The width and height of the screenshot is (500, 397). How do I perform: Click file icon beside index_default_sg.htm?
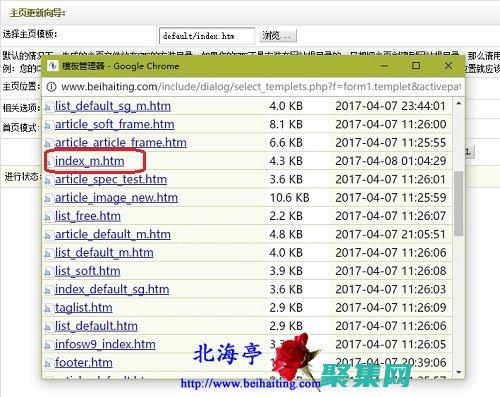click(x=49, y=290)
